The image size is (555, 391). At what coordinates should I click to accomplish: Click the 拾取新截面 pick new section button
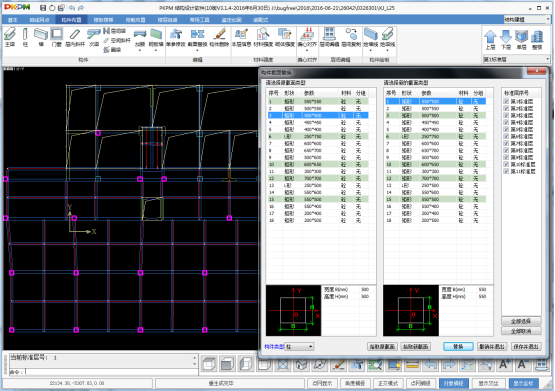point(416,347)
